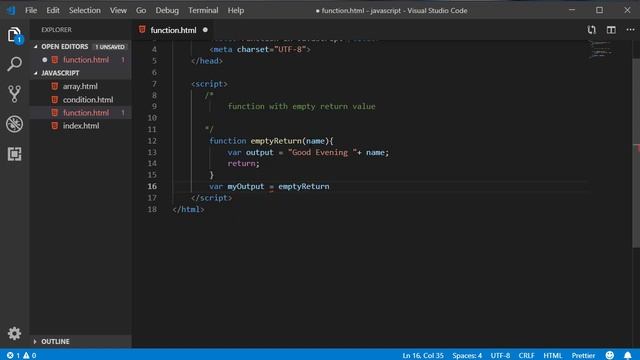
Task: Open the Help menu
Action: click(x=236, y=10)
